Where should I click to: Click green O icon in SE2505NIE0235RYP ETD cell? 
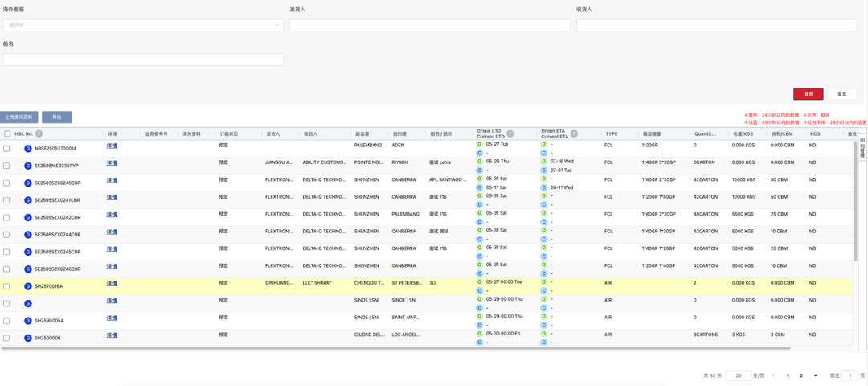coord(479,161)
